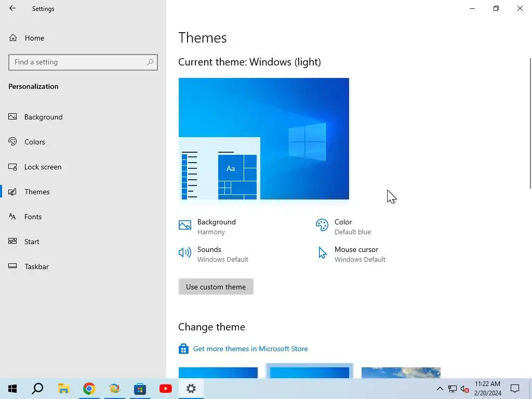Open taskbar Search
The height and width of the screenshot is (399, 532).
coord(37,389)
